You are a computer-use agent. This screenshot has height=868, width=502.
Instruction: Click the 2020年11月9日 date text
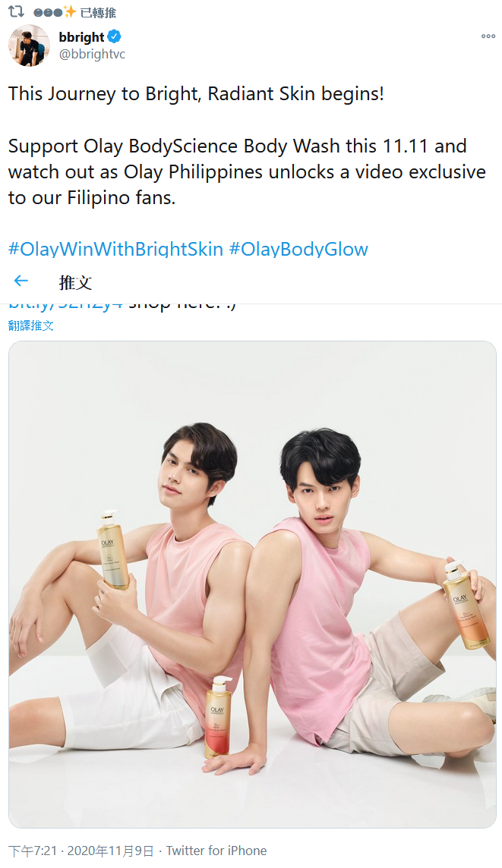[109, 851]
